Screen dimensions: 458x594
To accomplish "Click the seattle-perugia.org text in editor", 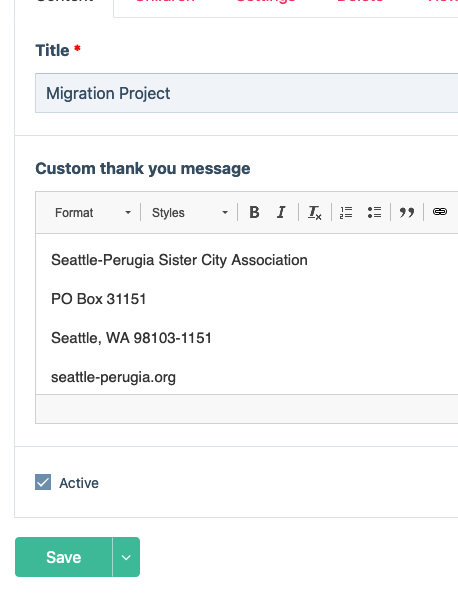I will (113, 377).
